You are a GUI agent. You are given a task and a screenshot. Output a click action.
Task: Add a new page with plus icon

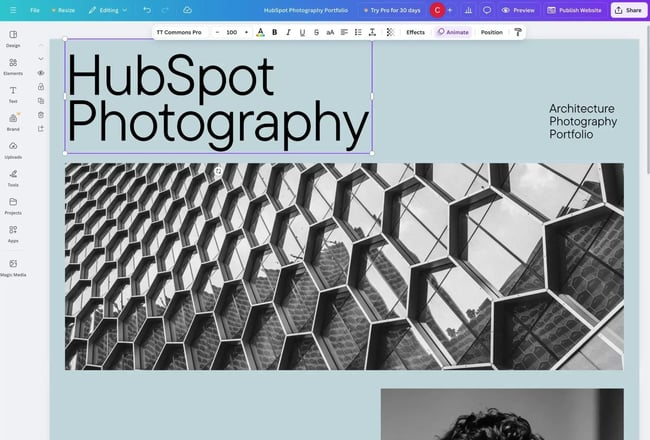(41, 129)
